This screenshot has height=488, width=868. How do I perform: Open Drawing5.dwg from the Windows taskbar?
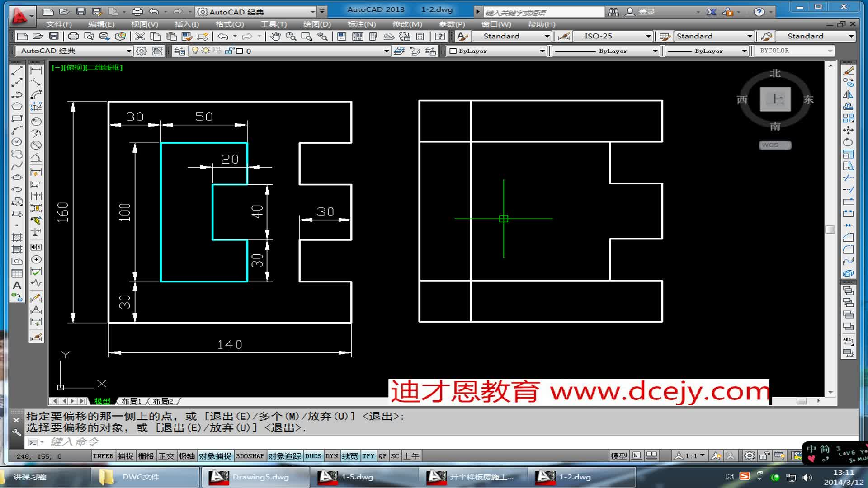pyautogui.click(x=255, y=477)
